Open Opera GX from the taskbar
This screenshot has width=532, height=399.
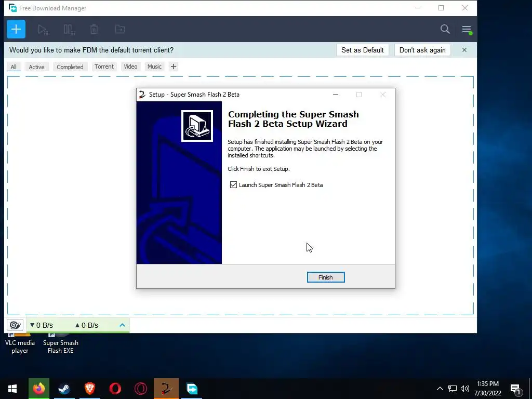click(x=140, y=389)
